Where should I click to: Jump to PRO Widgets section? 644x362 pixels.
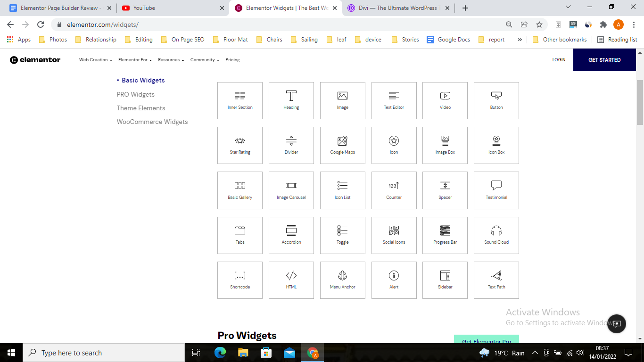[136, 94]
